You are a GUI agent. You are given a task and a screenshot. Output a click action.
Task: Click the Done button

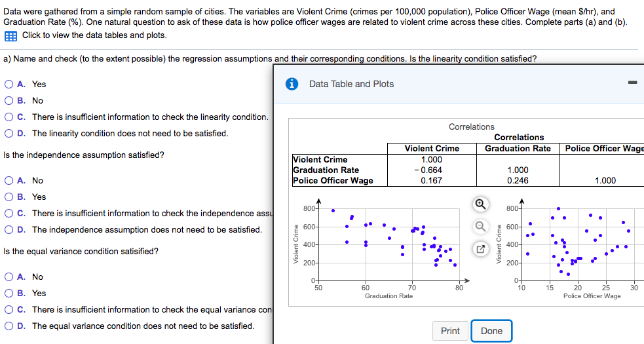click(491, 331)
